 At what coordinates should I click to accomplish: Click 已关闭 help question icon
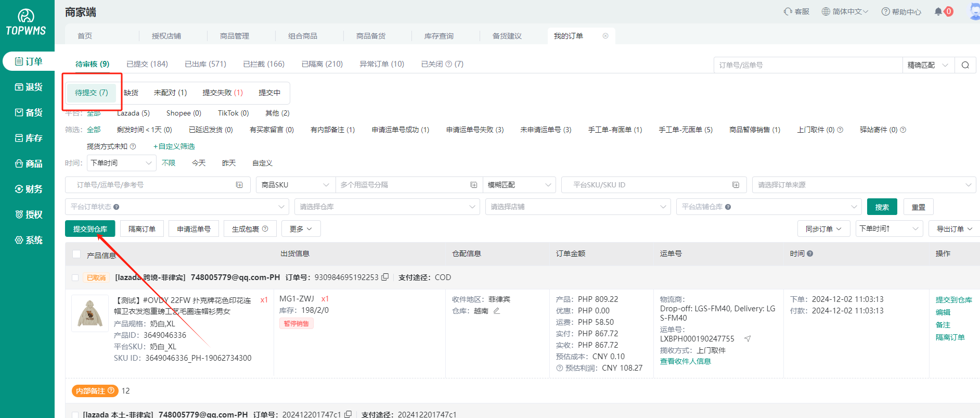448,64
